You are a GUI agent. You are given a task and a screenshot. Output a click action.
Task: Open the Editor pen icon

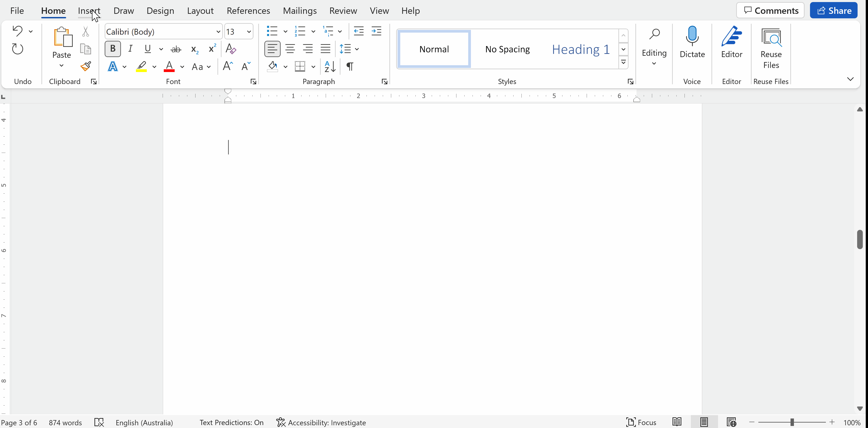coord(731,36)
